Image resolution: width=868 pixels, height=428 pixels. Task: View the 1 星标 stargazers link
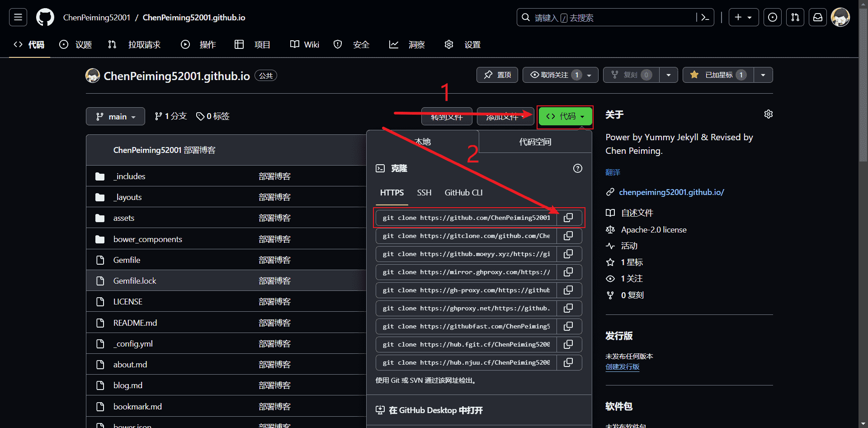pyautogui.click(x=632, y=262)
